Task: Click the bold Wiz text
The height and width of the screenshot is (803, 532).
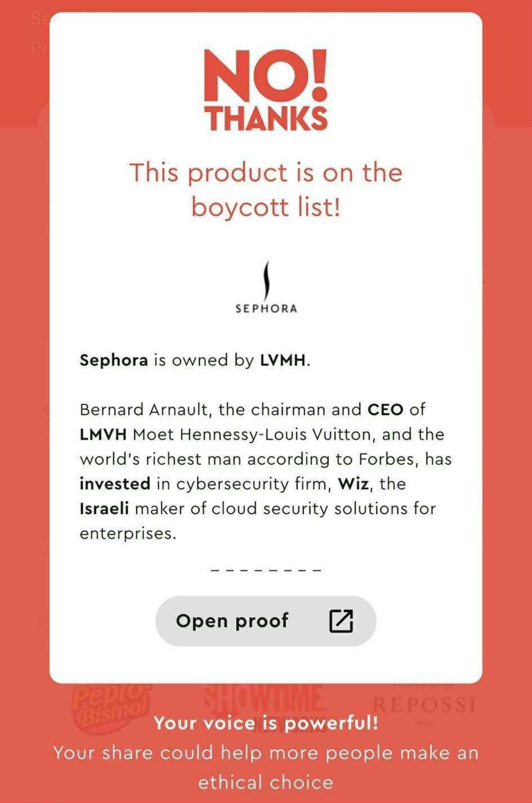Action: pos(353,484)
